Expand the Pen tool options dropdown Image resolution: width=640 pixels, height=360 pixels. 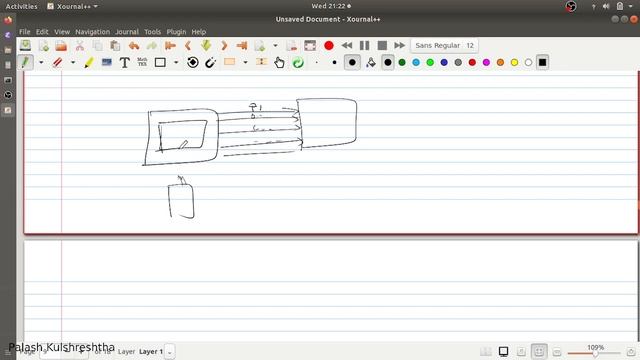coord(41,62)
